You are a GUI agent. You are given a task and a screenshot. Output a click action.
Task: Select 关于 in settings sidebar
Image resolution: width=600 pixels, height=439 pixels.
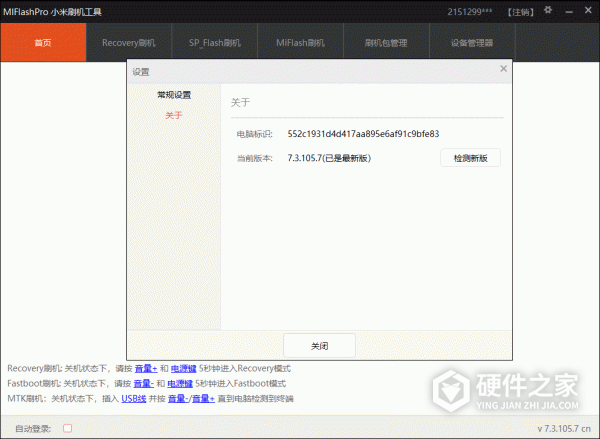pyautogui.click(x=174, y=115)
